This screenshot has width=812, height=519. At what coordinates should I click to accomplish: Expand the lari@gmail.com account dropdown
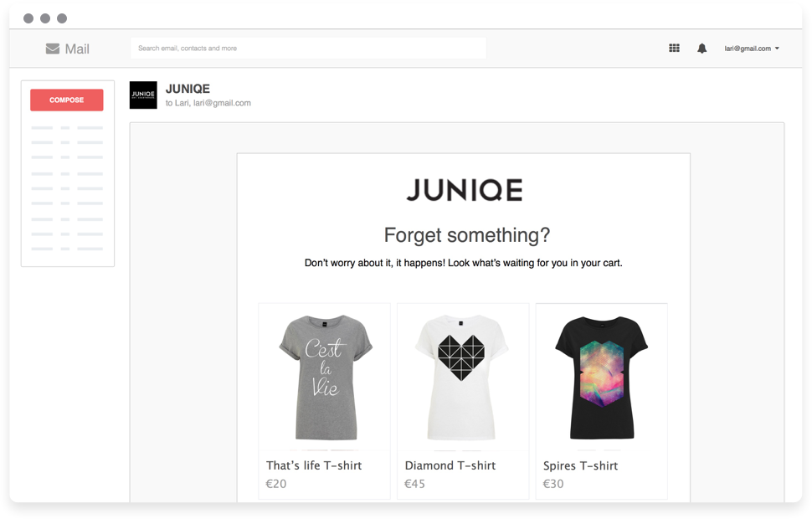tap(752, 49)
